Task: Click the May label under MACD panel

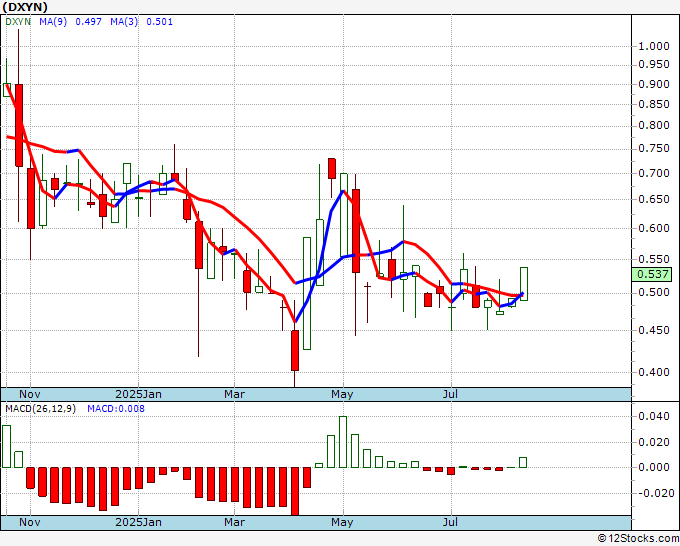Action: click(343, 522)
